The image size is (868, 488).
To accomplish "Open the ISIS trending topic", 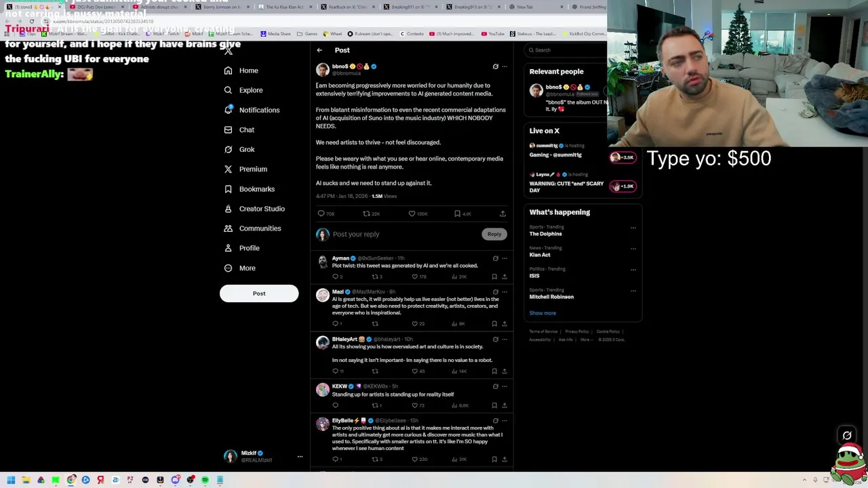I will point(534,276).
